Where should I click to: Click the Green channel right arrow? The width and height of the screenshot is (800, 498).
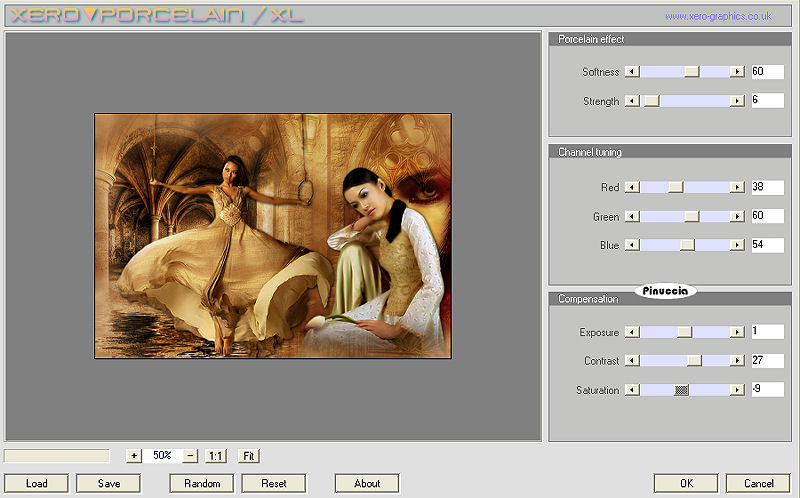point(737,216)
